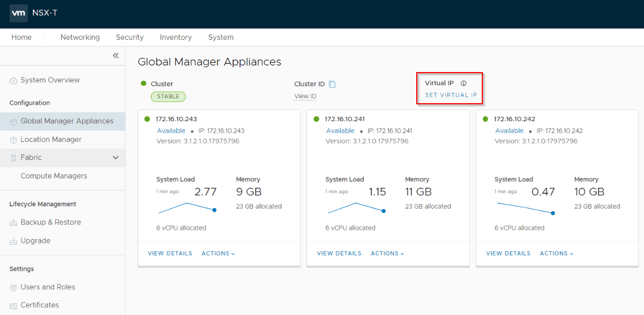Click the green Cluster status dot
The height and width of the screenshot is (315, 644).
tap(144, 84)
